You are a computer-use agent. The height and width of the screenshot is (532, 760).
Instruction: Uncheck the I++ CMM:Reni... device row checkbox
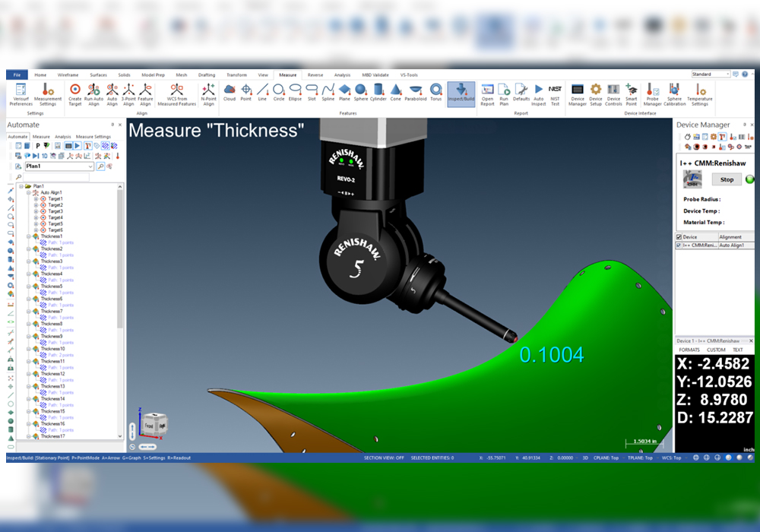tap(679, 245)
